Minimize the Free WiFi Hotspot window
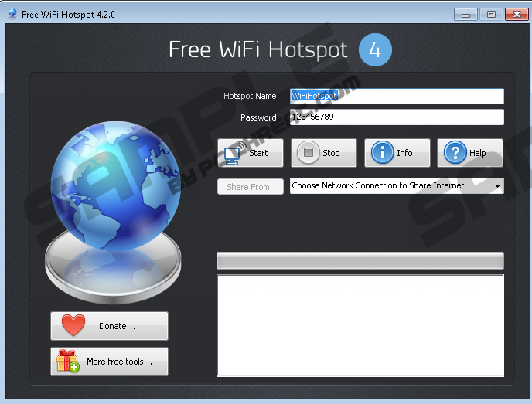This screenshot has height=404, width=532. coord(465,15)
